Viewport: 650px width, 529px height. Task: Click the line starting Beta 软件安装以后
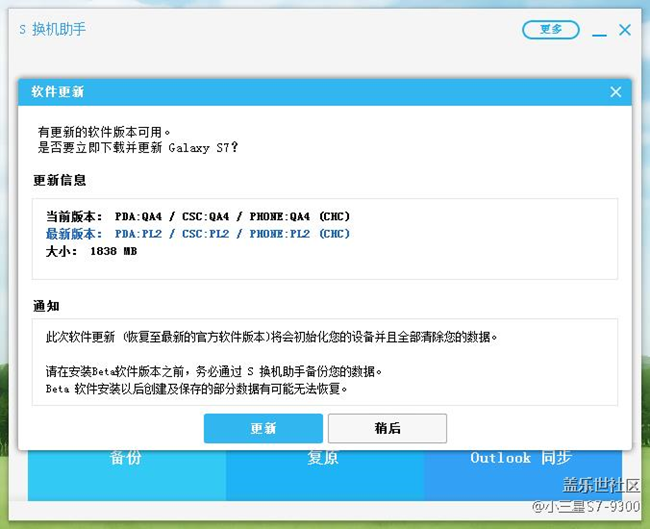pos(196,389)
